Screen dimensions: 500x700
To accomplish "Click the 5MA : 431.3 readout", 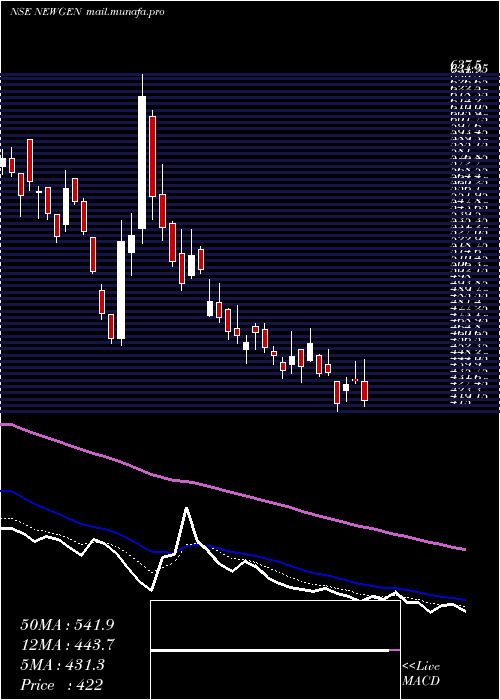I will 62,665.
